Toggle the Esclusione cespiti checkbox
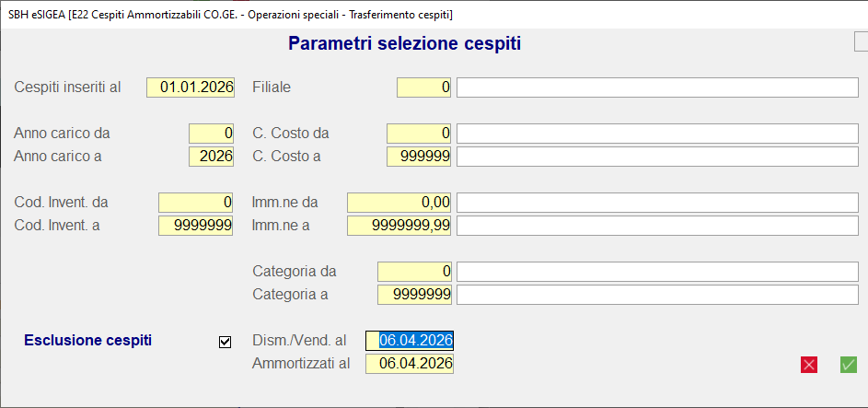 click(225, 342)
